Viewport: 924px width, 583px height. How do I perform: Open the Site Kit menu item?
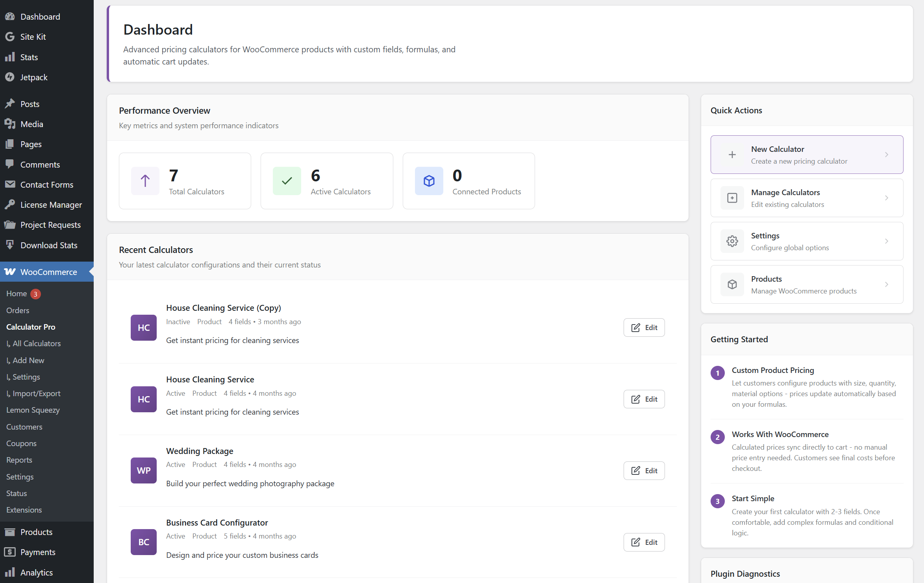click(x=33, y=37)
